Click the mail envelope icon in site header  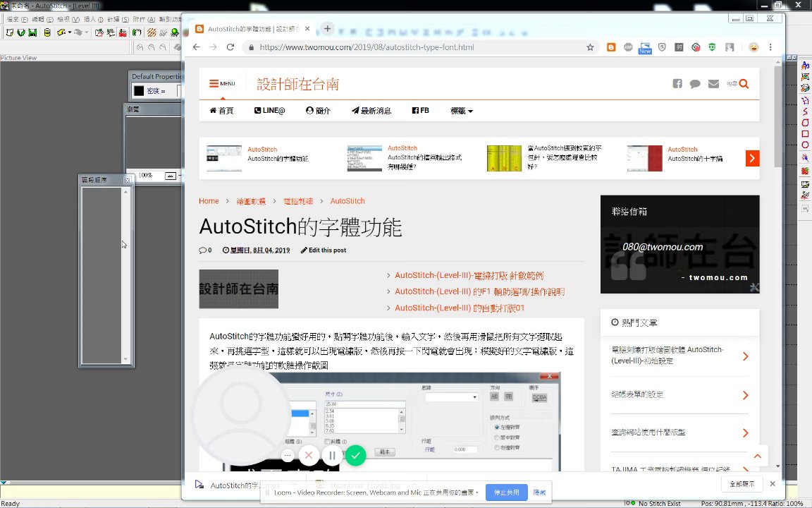click(x=713, y=83)
